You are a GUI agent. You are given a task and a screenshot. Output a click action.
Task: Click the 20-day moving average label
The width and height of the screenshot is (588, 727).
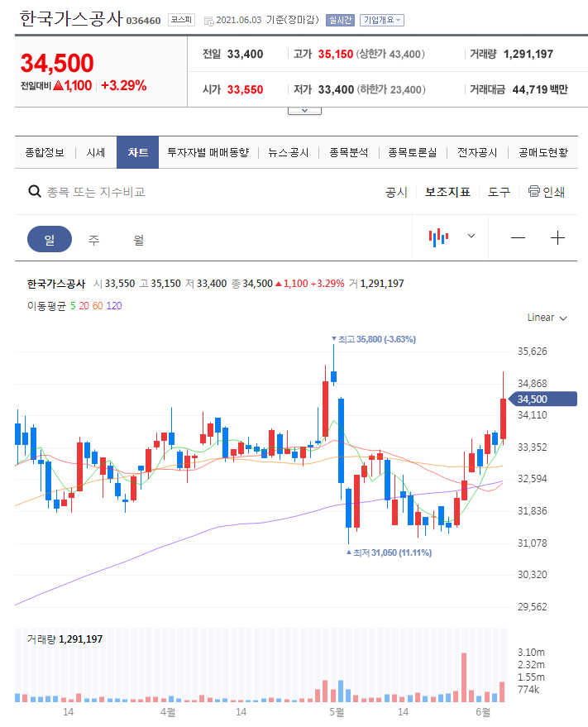pos(84,306)
